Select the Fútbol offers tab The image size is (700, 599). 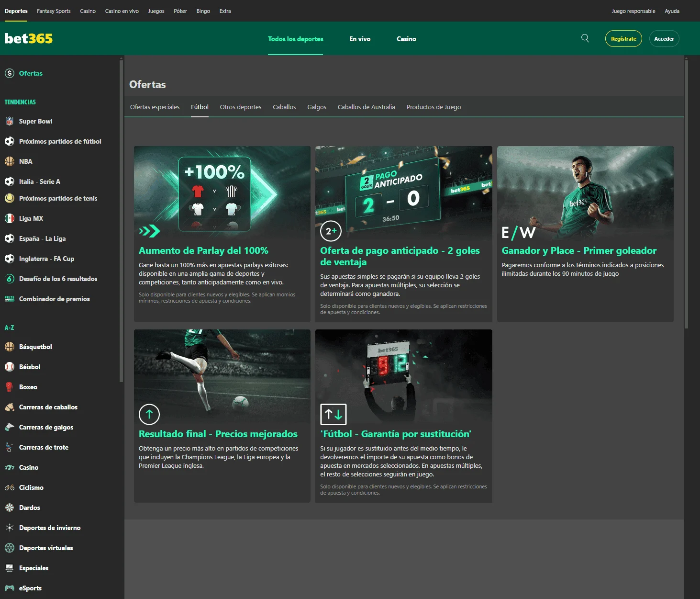pos(200,107)
